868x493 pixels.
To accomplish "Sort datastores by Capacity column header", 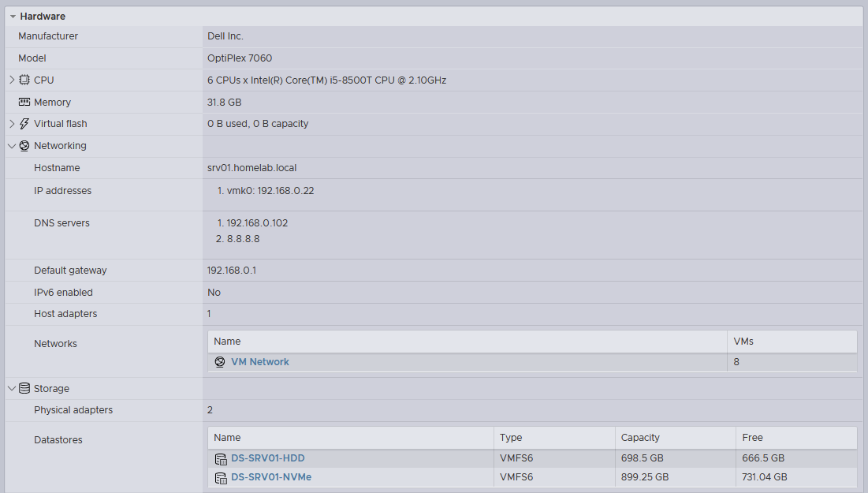I will [640, 438].
